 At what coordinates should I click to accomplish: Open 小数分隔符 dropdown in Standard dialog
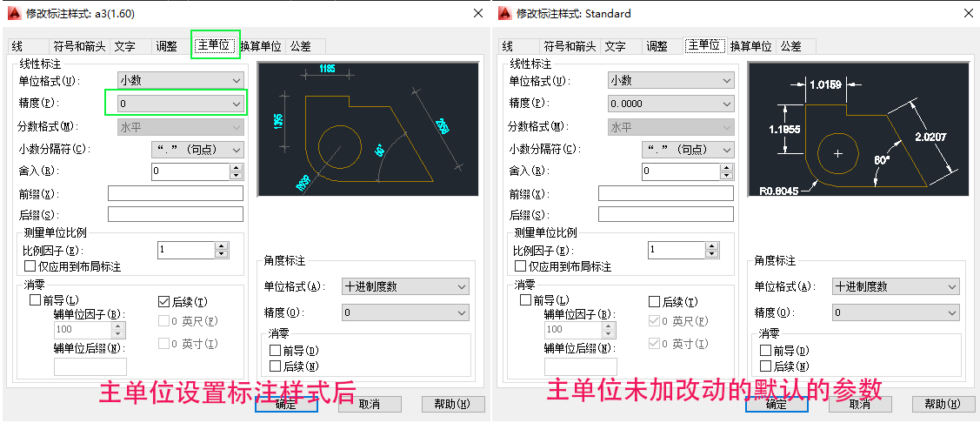[x=688, y=150]
